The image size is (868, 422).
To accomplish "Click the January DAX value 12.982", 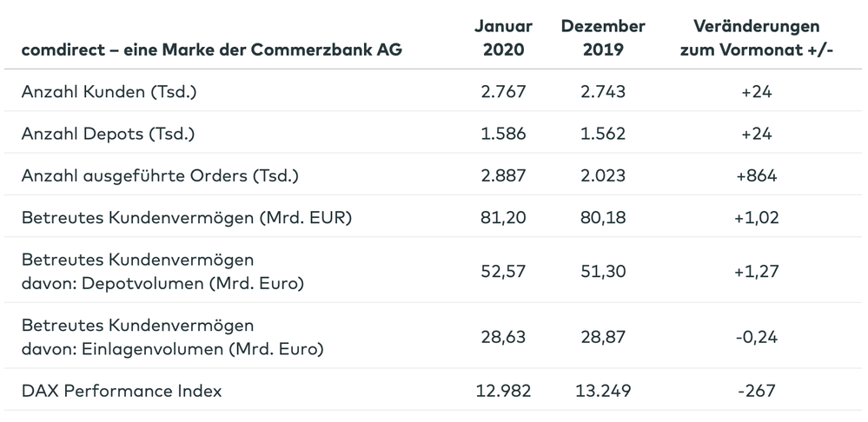I will point(504,391).
